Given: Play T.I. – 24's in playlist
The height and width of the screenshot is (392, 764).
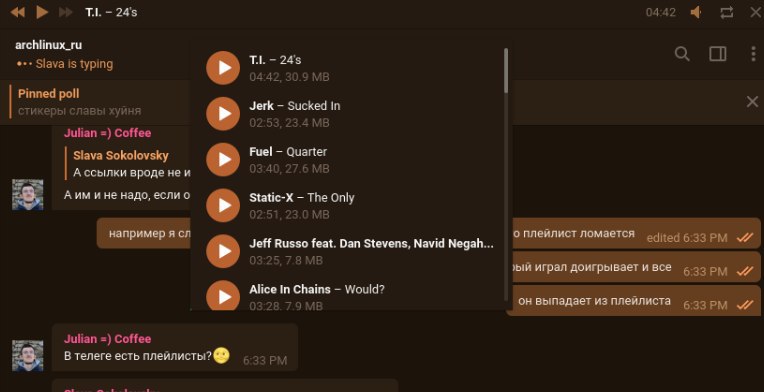Looking at the screenshot, I should [x=223, y=68].
